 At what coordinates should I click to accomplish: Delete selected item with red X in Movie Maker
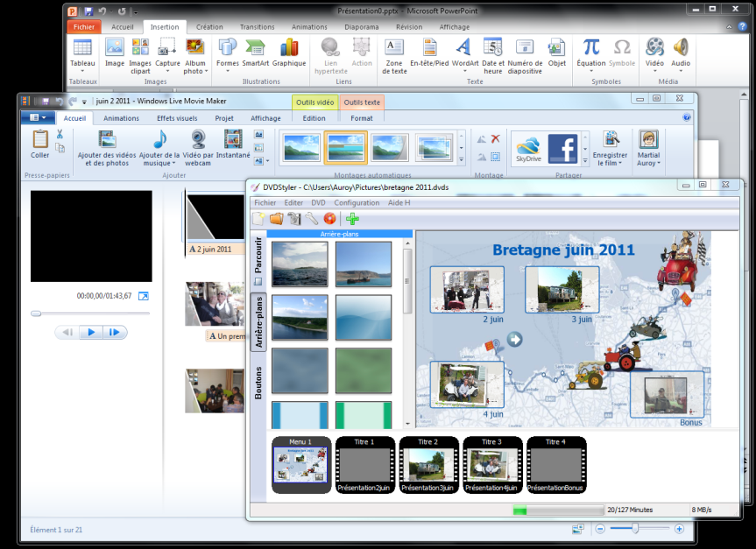coord(495,139)
